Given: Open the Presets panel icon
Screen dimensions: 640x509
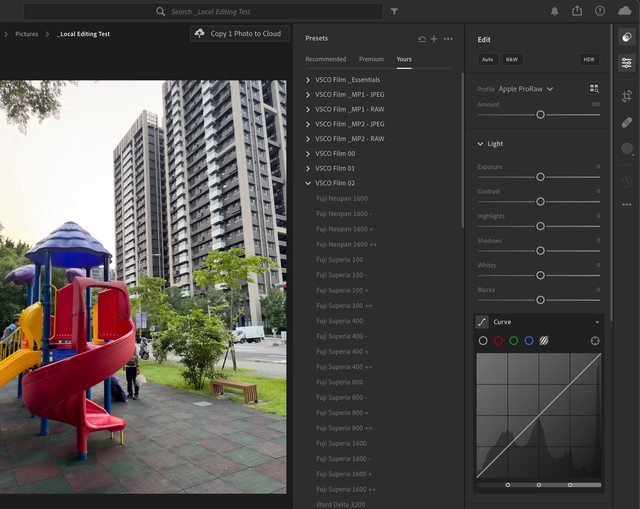Looking at the screenshot, I should [x=626, y=37].
